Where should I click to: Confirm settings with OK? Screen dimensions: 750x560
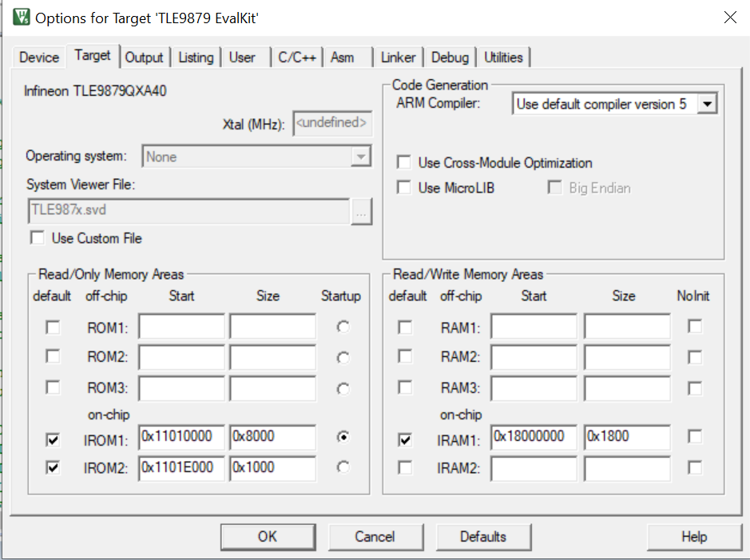(268, 537)
